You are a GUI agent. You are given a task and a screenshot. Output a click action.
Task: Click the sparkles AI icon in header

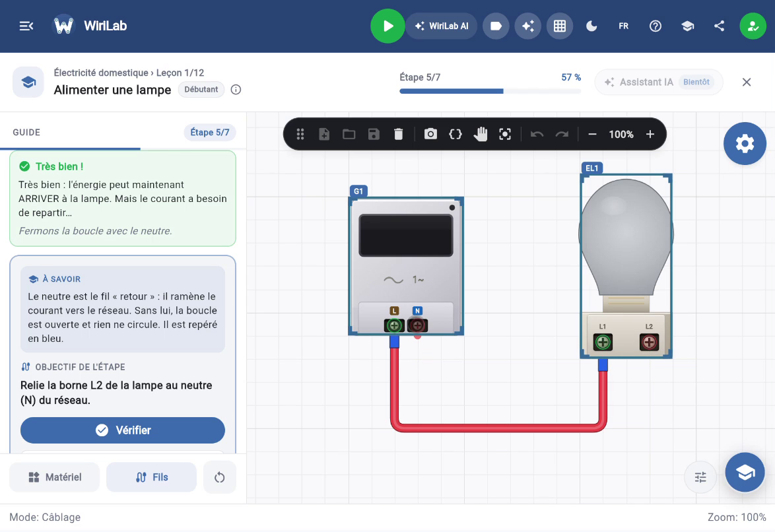(528, 26)
